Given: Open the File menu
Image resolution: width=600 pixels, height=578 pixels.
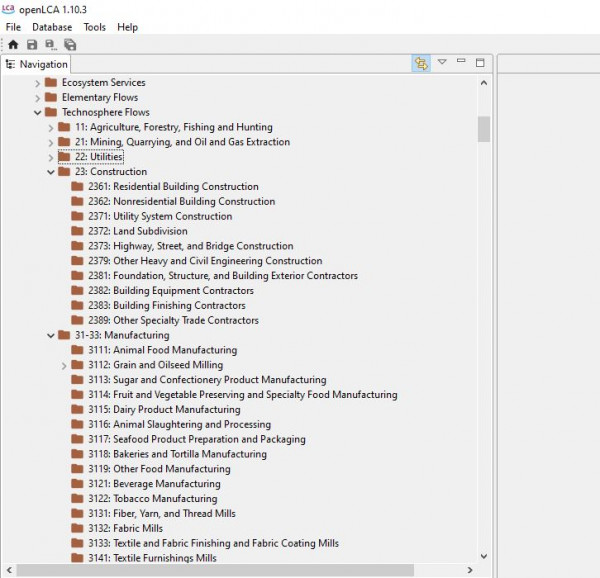Looking at the screenshot, I should pyautogui.click(x=13, y=27).
